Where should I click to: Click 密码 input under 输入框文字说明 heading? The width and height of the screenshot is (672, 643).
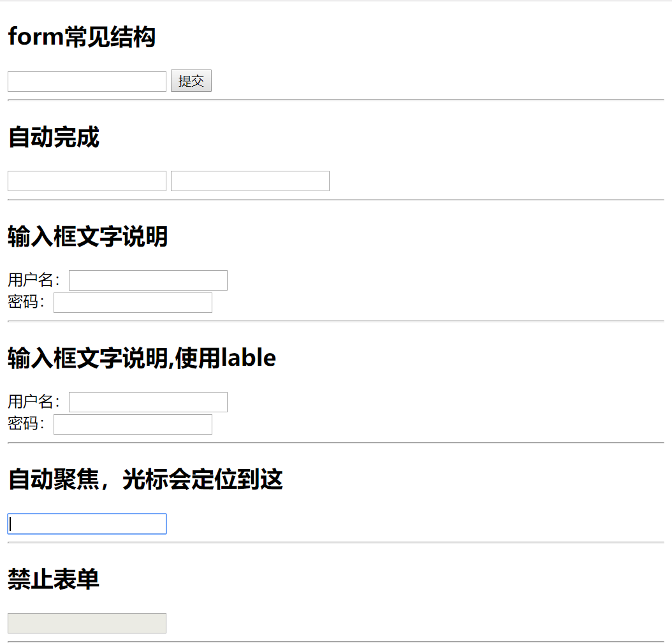(x=133, y=303)
